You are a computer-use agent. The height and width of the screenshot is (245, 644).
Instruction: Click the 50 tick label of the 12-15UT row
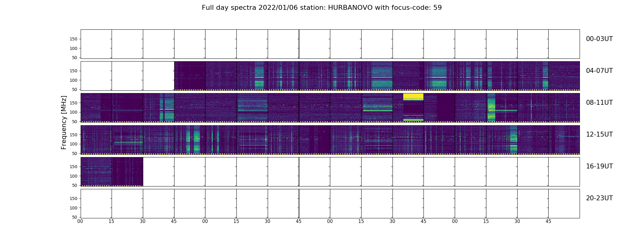75,153
